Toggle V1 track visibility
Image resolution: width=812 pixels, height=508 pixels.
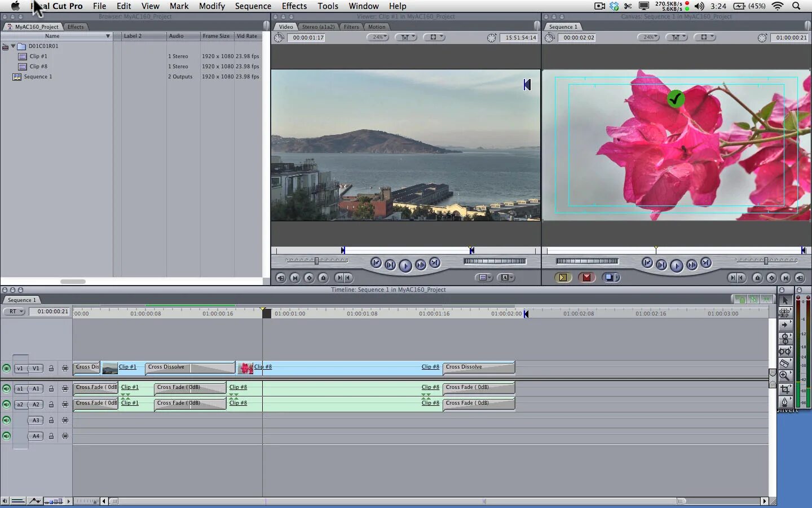[x=6, y=368]
